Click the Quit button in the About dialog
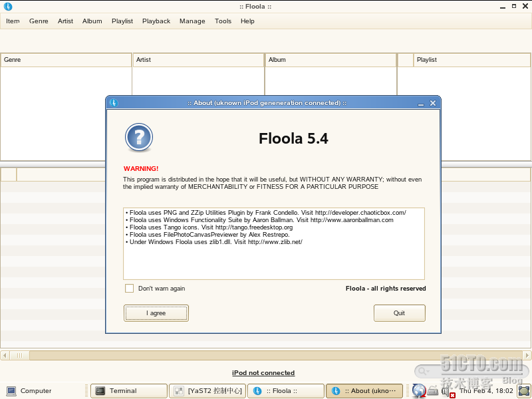The width and height of the screenshot is (532, 399). [x=400, y=313]
